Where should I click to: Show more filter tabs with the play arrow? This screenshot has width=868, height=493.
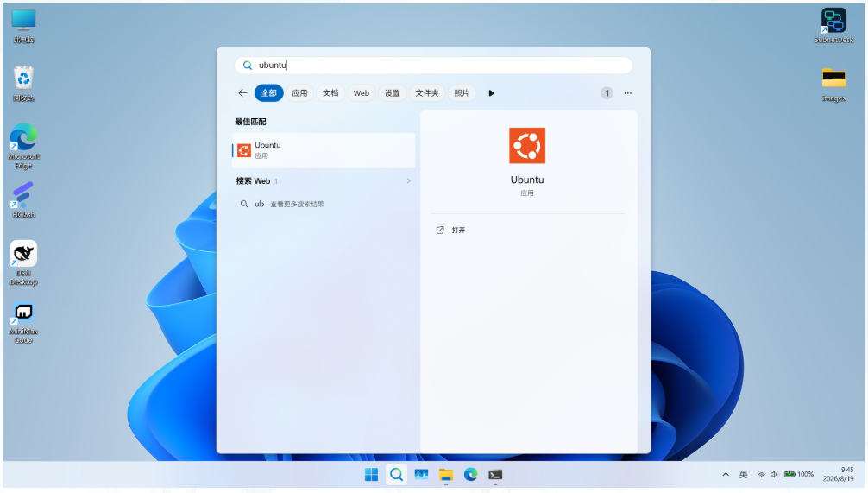point(491,93)
